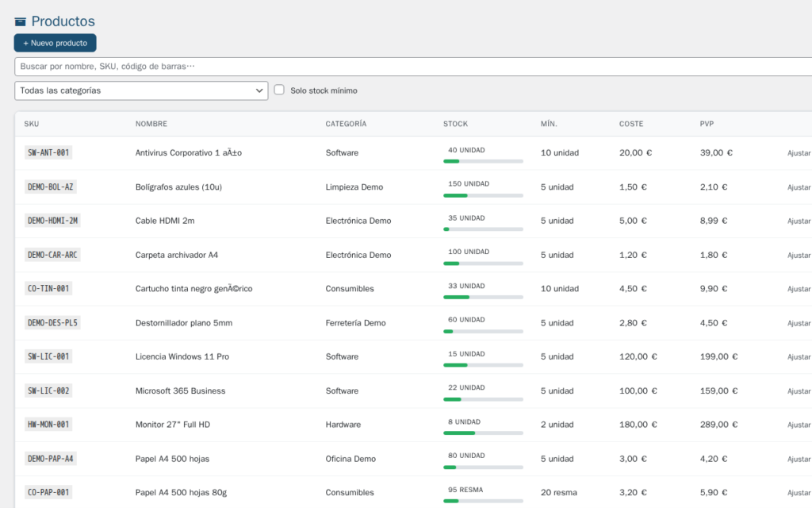Click 'Ajustar' for Antivirus Corporativo
This screenshot has height=508, width=812.
click(x=797, y=152)
